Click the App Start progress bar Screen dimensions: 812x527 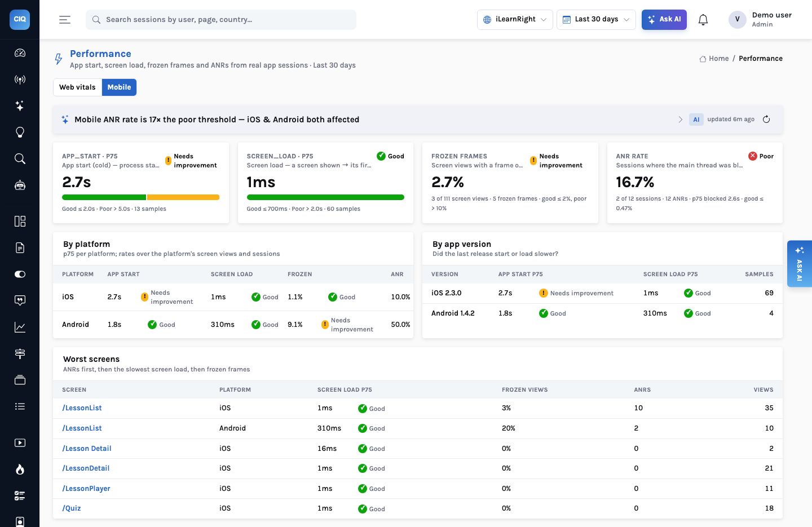tap(140, 197)
